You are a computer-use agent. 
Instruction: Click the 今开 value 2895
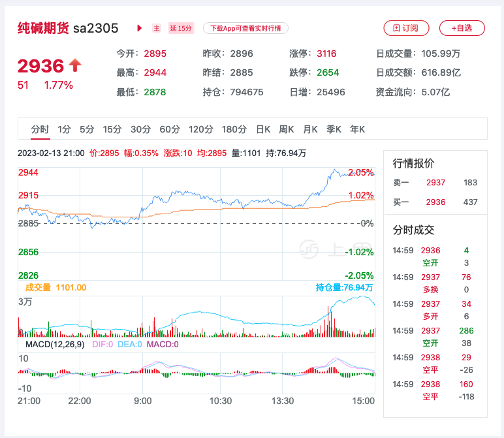pos(155,54)
